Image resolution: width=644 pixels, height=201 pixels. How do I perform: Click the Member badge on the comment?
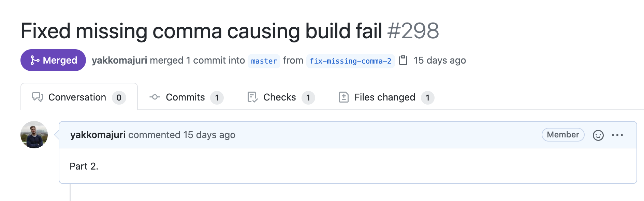[x=563, y=135]
